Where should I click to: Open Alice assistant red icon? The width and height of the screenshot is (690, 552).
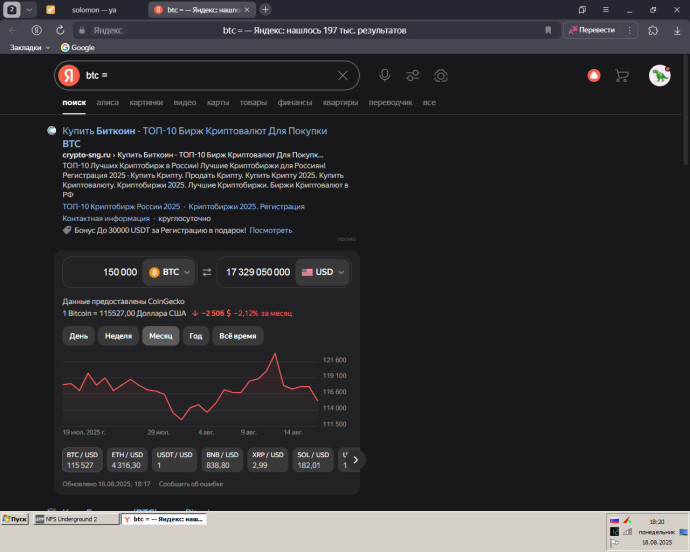click(x=594, y=76)
